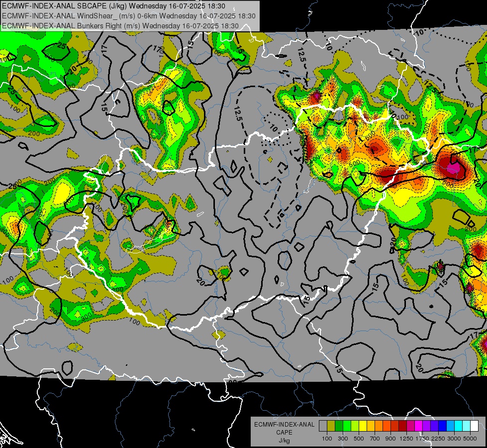The height and width of the screenshot is (448, 487).
Task: Select the amber legend swatch
Action: tap(371, 426)
